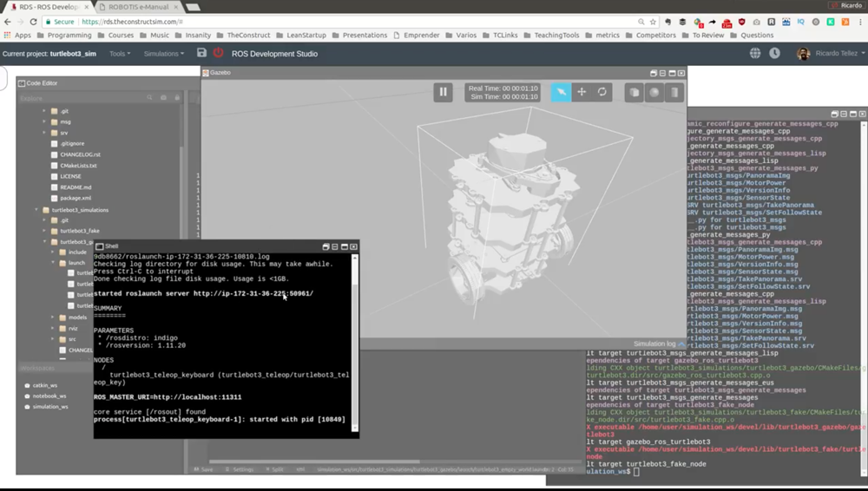Click the globe icon in header
Screen dimensions: 868x491
pyautogui.click(x=755, y=53)
